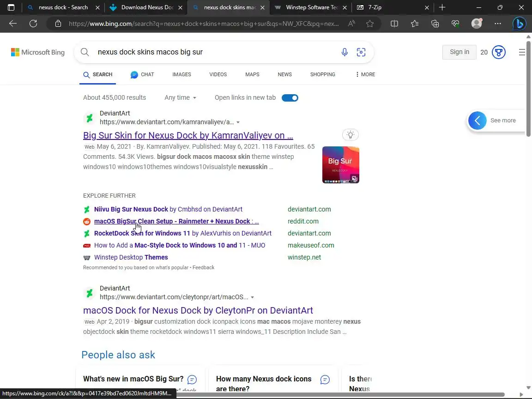The image size is (532, 399).
Task: Close the Winstep Software tab
Action: pyautogui.click(x=345, y=7)
